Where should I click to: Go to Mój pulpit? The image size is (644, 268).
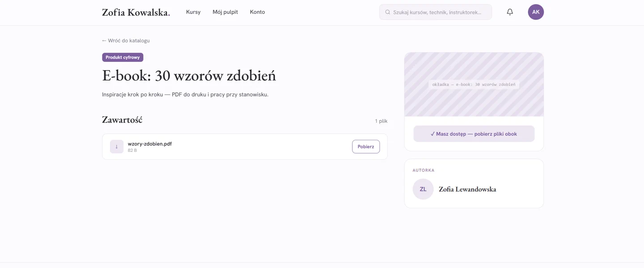point(225,12)
